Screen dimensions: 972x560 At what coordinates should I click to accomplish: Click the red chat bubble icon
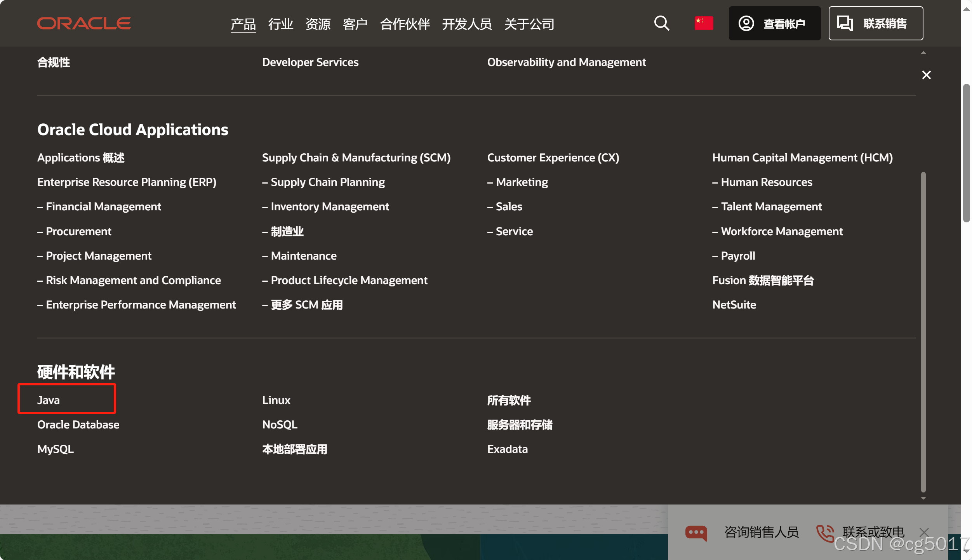coord(696,532)
